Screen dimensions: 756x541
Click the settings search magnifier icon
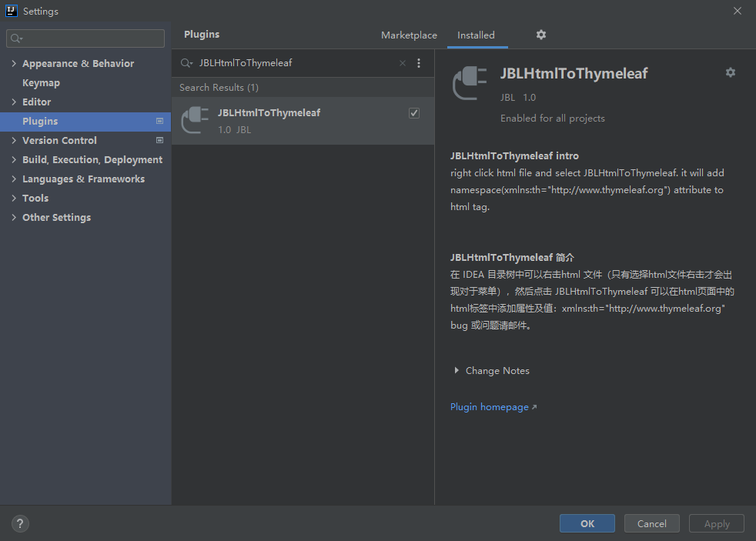pyautogui.click(x=16, y=38)
